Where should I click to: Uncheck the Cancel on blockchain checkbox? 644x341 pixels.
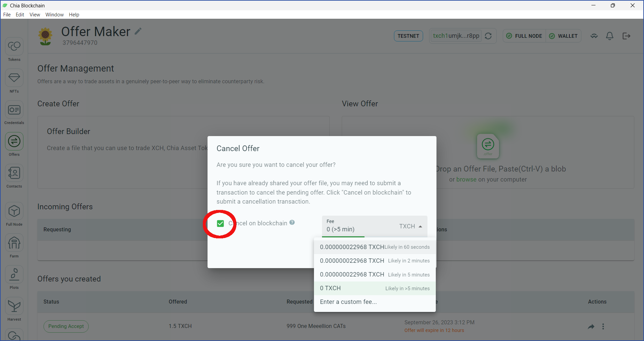point(220,223)
